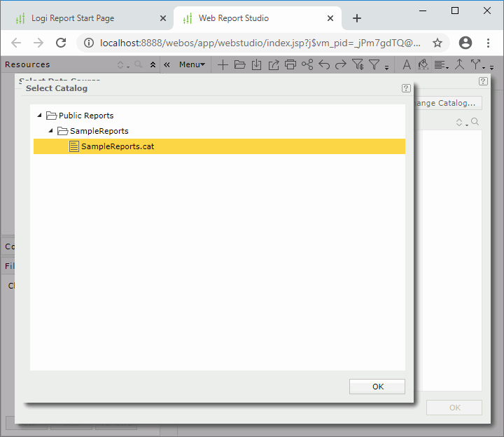
Task: Collapse the Public Reports tree node
Action: click(x=39, y=116)
